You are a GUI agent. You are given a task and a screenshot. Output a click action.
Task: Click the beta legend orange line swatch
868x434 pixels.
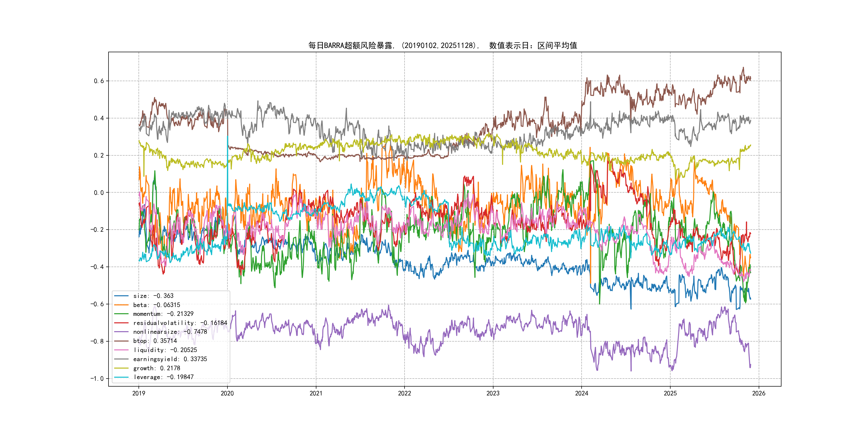pos(121,305)
